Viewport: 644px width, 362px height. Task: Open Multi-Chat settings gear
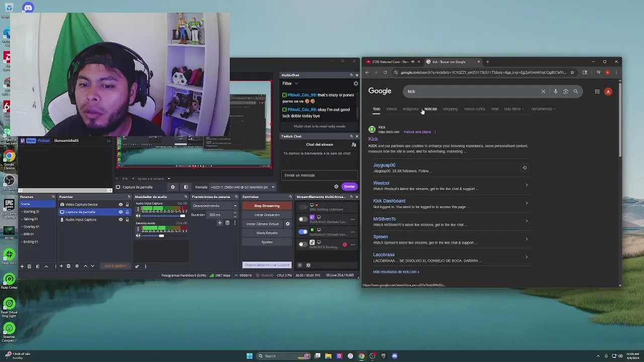click(356, 83)
